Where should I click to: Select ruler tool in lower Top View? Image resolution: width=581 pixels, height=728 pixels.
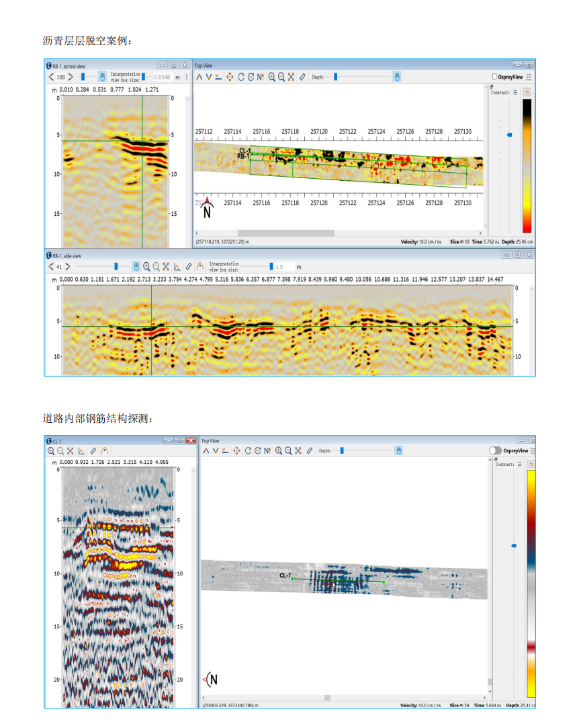[309, 451]
